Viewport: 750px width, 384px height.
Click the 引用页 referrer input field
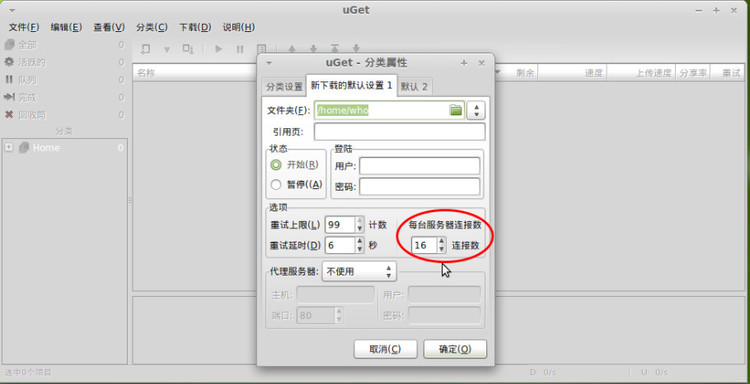(x=399, y=132)
